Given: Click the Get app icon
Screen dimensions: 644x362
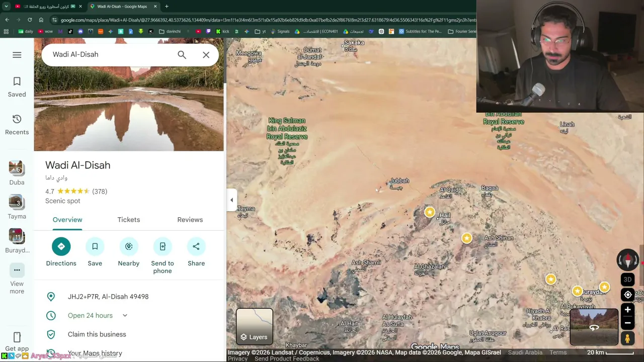Looking at the screenshot, I should point(17,337).
